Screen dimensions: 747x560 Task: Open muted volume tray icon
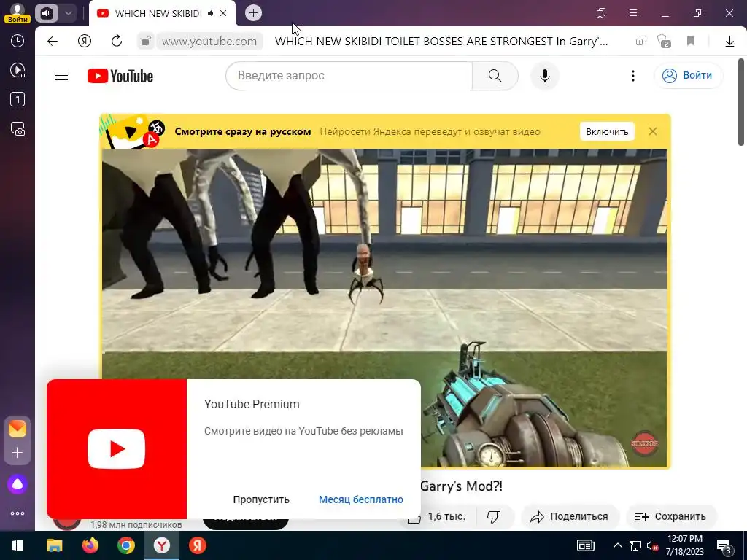click(652, 546)
